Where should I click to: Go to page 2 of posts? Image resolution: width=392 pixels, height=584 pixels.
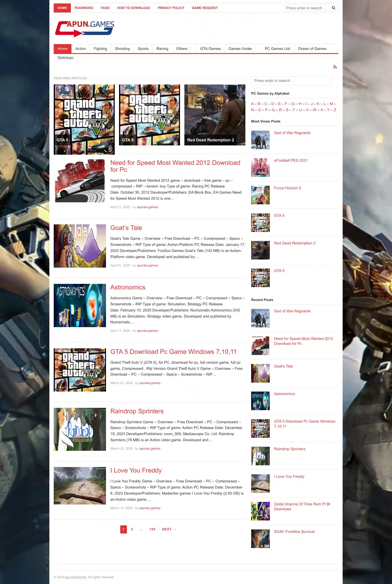[x=132, y=529]
